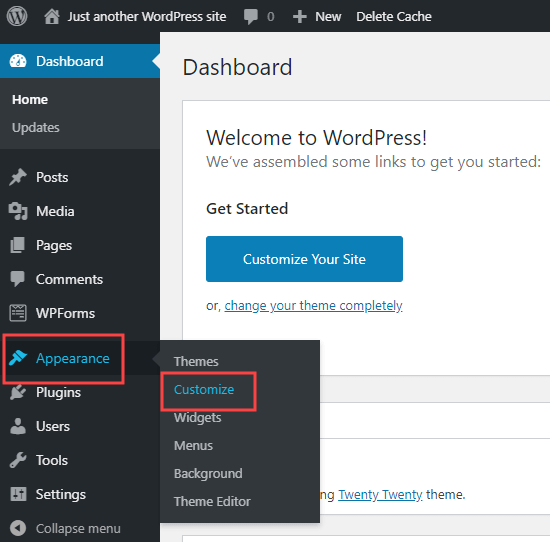
Task: Click the plus icon next to New
Action: pos(300,16)
